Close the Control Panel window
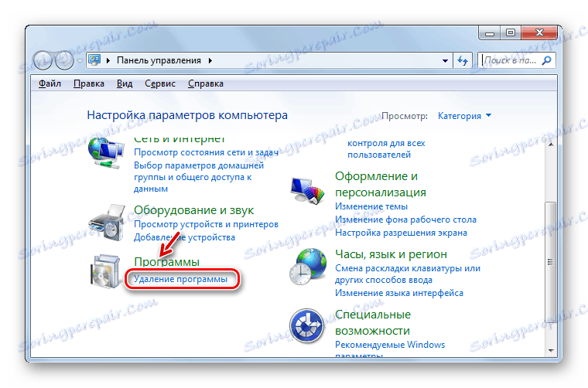 pyautogui.click(x=539, y=33)
